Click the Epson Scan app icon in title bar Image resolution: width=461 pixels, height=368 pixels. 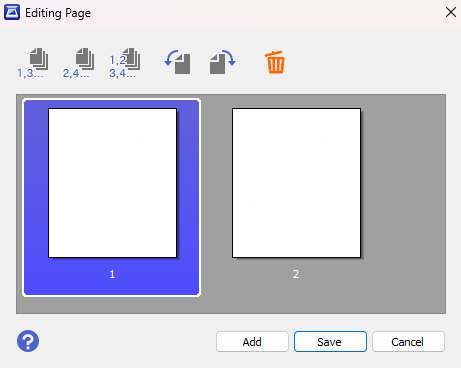12,13
